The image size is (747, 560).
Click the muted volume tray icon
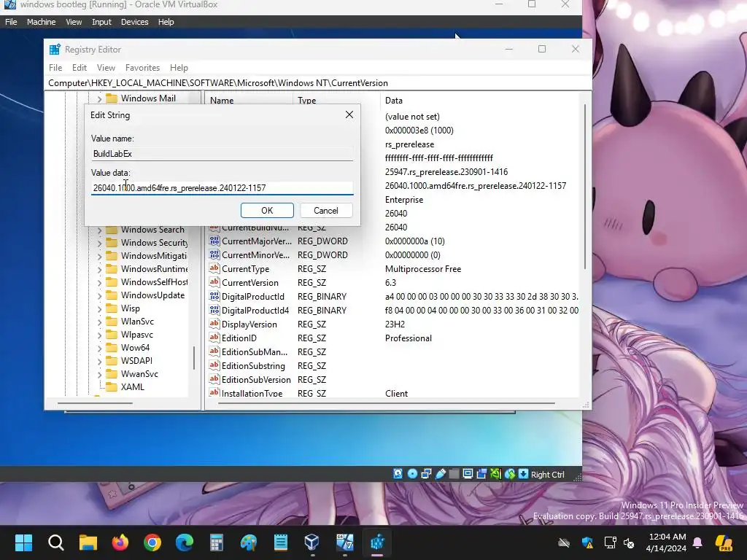[x=629, y=542]
